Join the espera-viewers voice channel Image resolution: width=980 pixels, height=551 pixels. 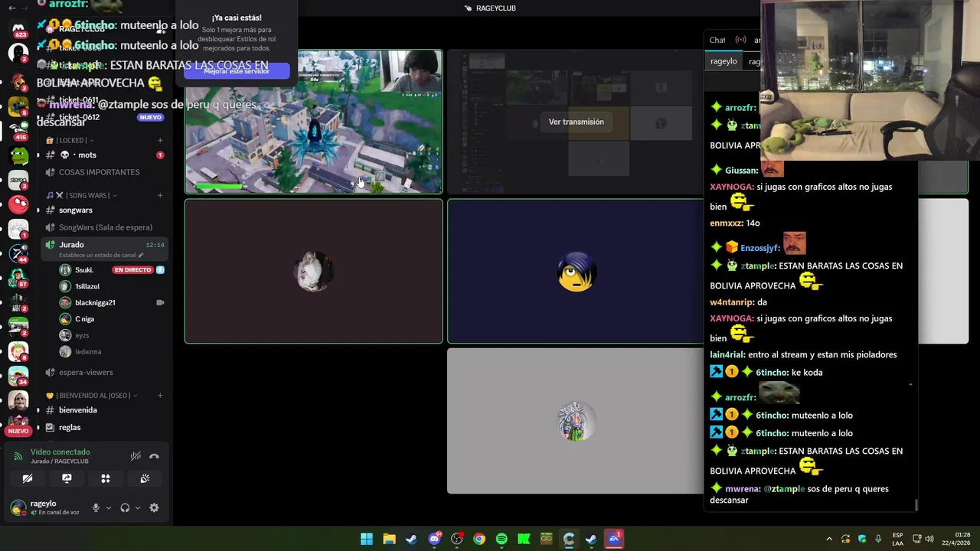tap(103, 373)
